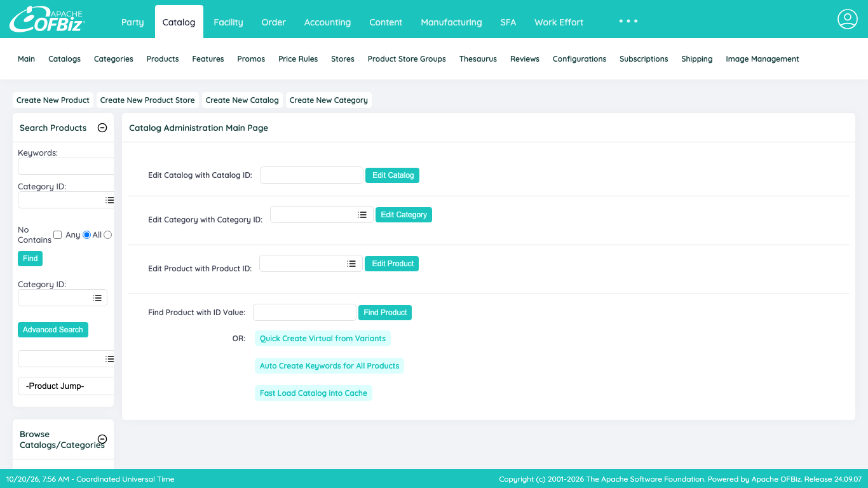Focus the Keywords input field

(x=66, y=166)
